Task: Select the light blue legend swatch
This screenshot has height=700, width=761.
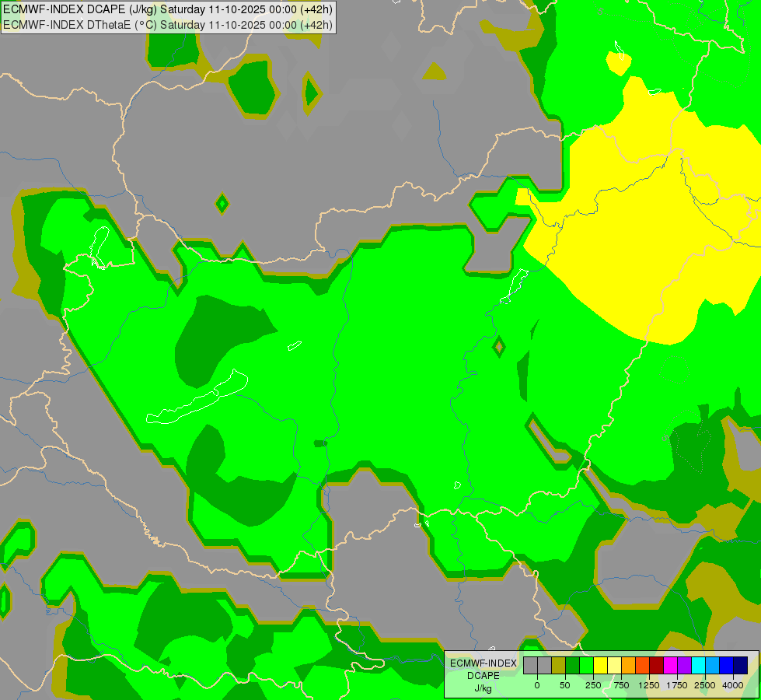Action: point(713,665)
